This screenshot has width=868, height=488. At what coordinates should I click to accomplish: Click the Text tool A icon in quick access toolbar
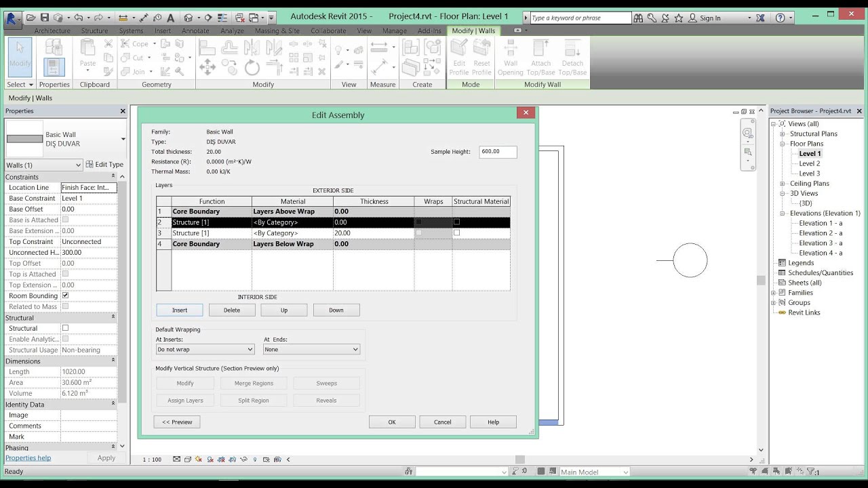[x=170, y=18]
